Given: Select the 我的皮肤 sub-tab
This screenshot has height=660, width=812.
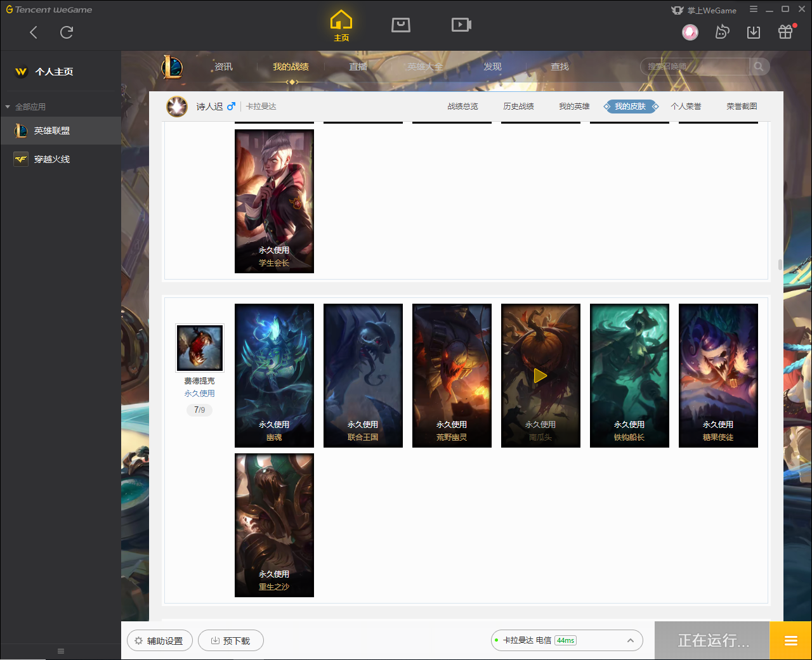Looking at the screenshot, I should 630,107.
